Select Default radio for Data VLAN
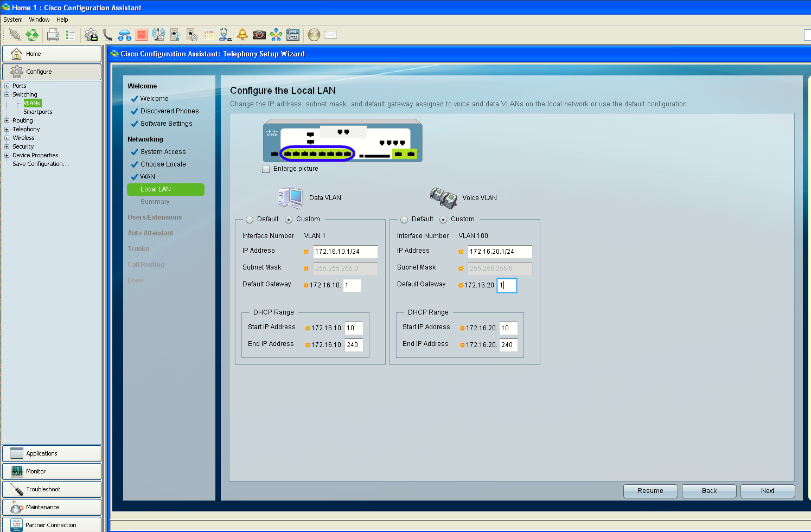 coord(250,220)
